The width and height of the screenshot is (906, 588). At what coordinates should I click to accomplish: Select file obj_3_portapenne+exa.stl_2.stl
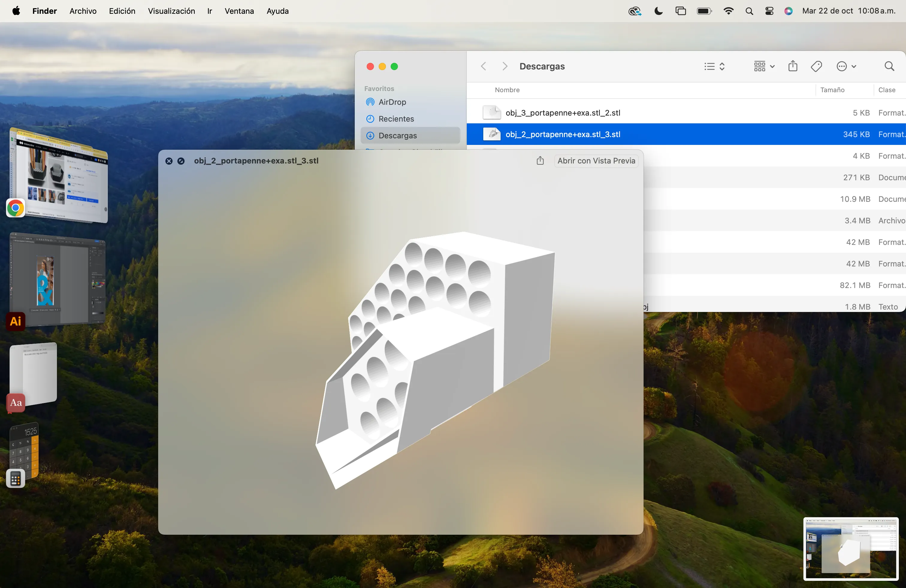(x=686, y=113)
